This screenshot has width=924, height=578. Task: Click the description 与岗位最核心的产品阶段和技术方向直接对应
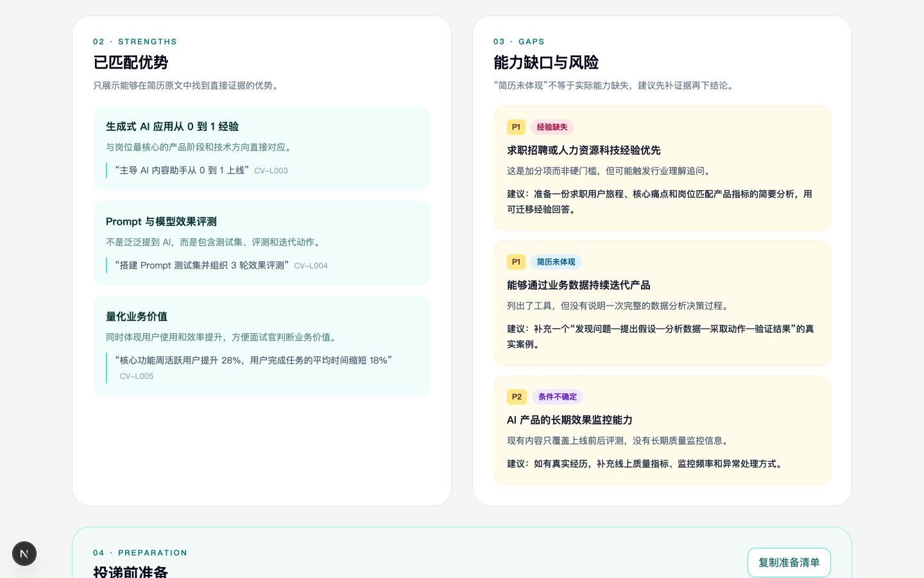click(200, 147)
